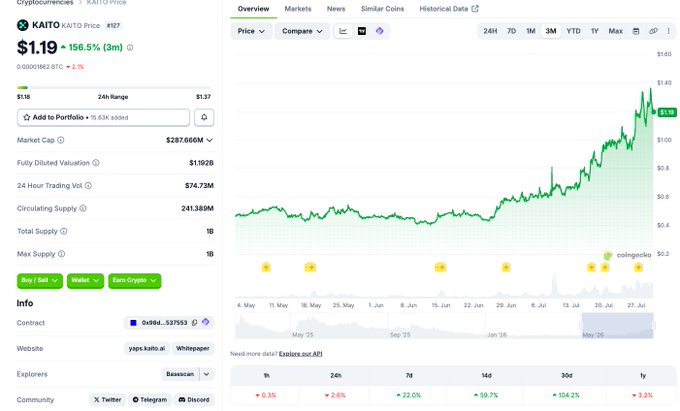Click the KAITO coin logo

coord(23,25)
